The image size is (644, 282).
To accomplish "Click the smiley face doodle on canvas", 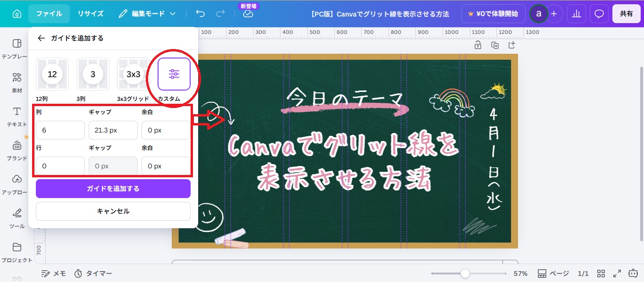I will point(209,217).
